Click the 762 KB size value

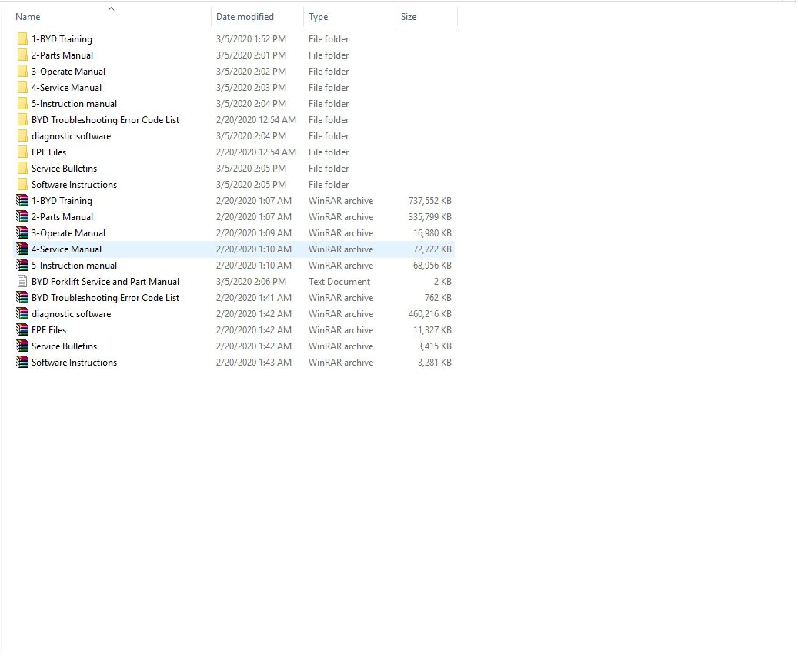(x=438, y=298)
